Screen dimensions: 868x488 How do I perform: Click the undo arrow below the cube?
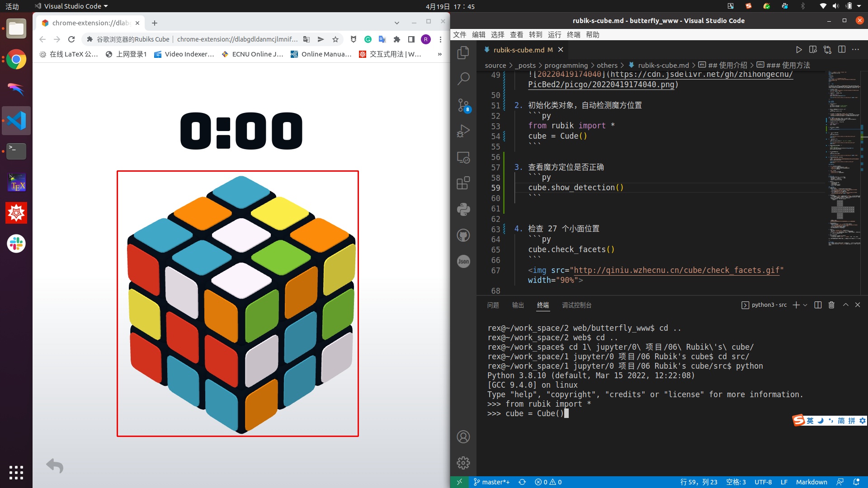pyautogui.click(x=55, y=465)
